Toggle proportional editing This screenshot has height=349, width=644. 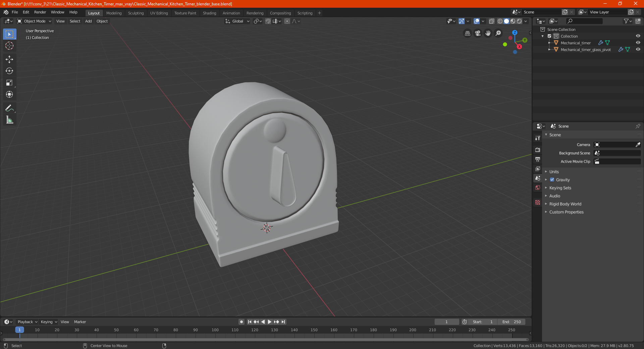287,21
